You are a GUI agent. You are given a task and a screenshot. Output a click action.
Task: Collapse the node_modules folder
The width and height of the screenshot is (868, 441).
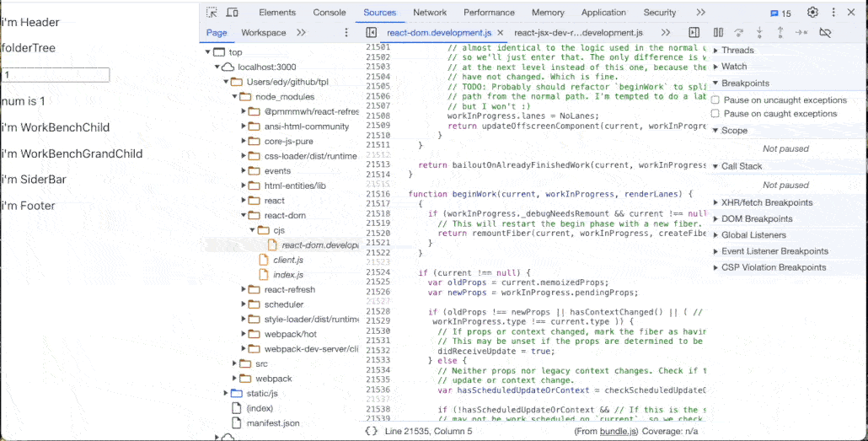[234, 97]
